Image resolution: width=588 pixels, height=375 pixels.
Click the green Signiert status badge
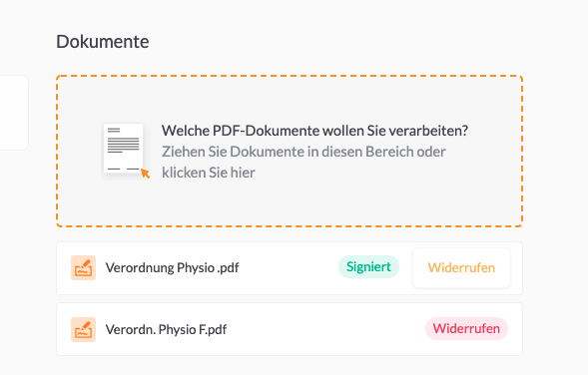click(x=368, y=266)
